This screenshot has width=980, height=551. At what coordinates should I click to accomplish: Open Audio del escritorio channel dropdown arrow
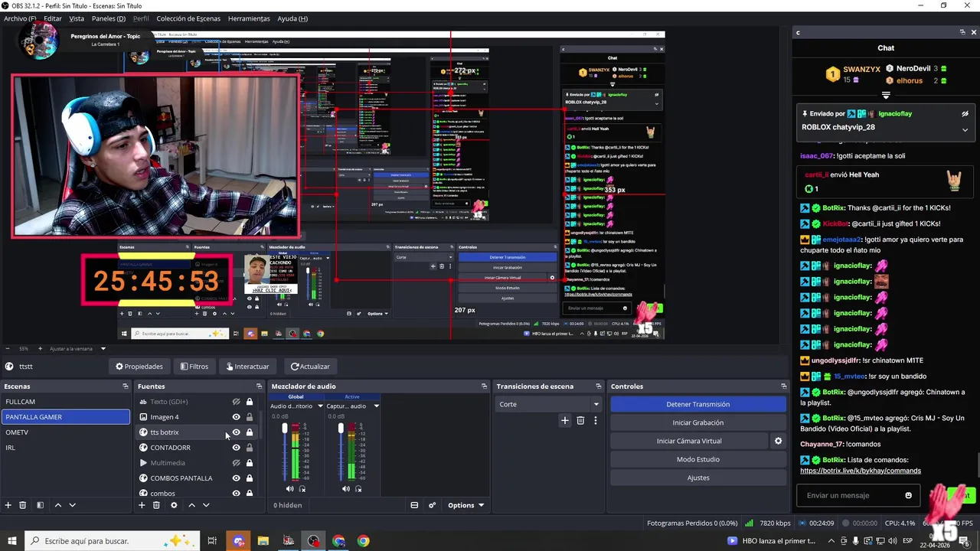320,406
